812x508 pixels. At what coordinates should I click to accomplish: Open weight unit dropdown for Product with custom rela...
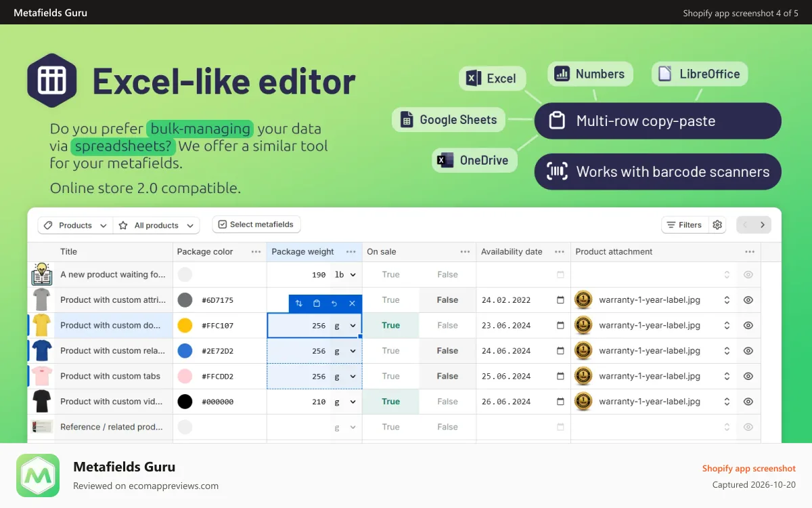(345, 351)
